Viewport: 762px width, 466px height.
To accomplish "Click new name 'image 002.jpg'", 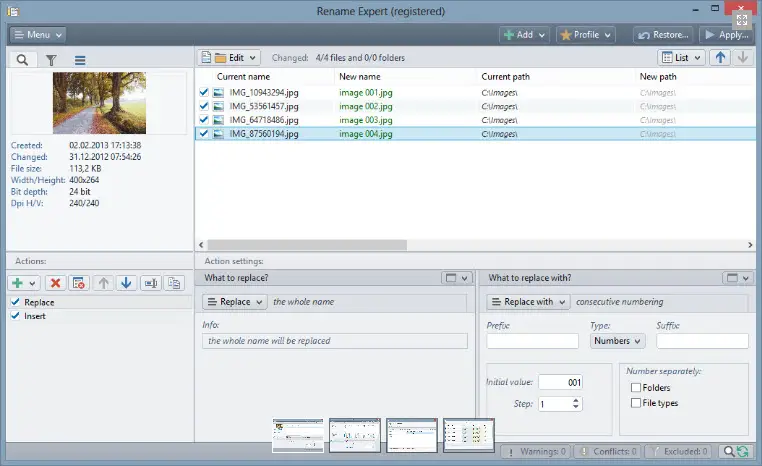I will [x=365, y=106].
